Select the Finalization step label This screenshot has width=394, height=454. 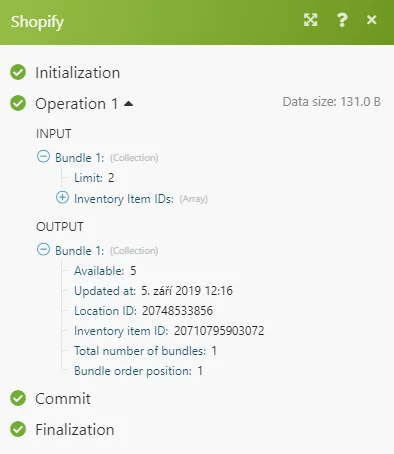[75, 429]
